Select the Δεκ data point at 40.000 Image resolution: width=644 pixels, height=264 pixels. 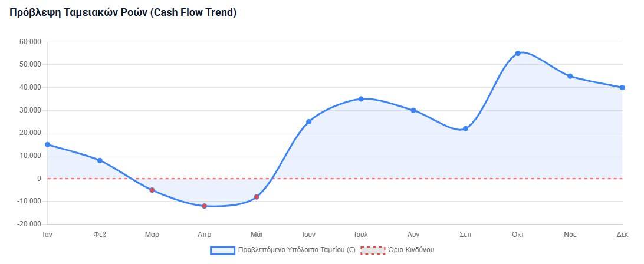point(622,87)
